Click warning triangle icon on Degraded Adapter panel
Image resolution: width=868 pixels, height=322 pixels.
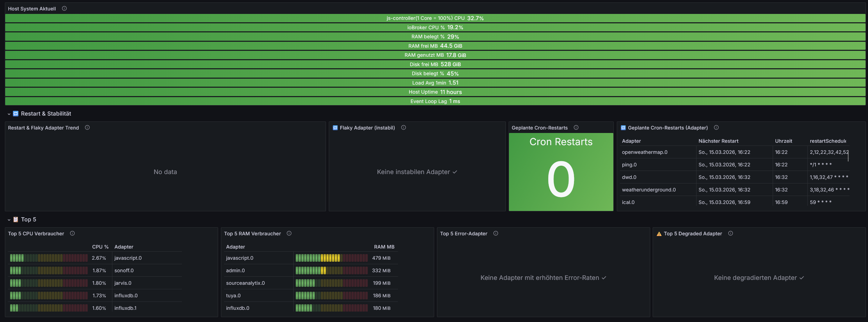(659, 234)
